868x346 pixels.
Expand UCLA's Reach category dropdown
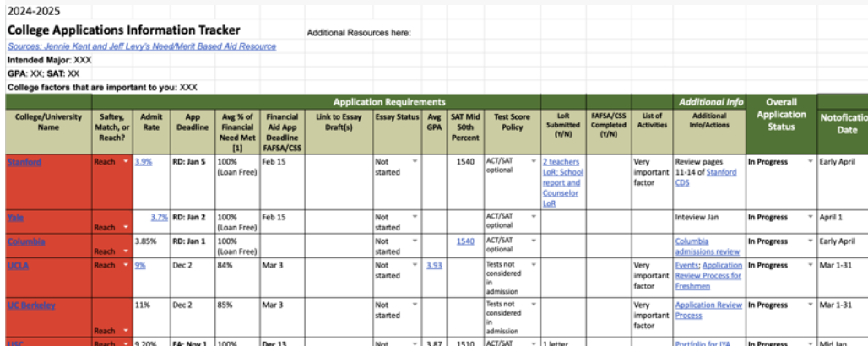point(126,265)
